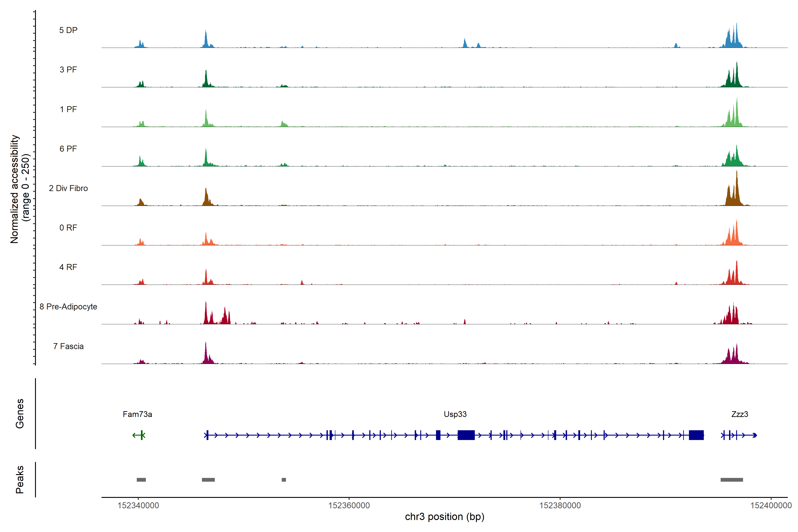Click the 152380000 axis tick label

560,506
